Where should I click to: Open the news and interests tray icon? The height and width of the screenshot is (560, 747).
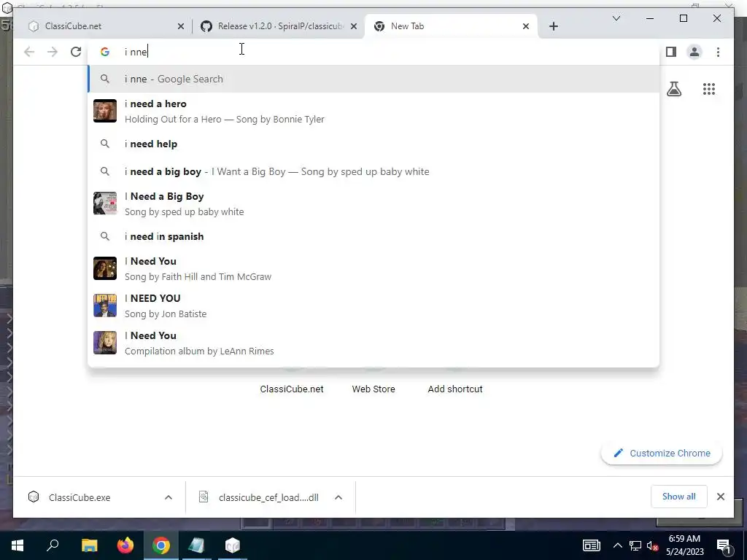tap(591, 545)
